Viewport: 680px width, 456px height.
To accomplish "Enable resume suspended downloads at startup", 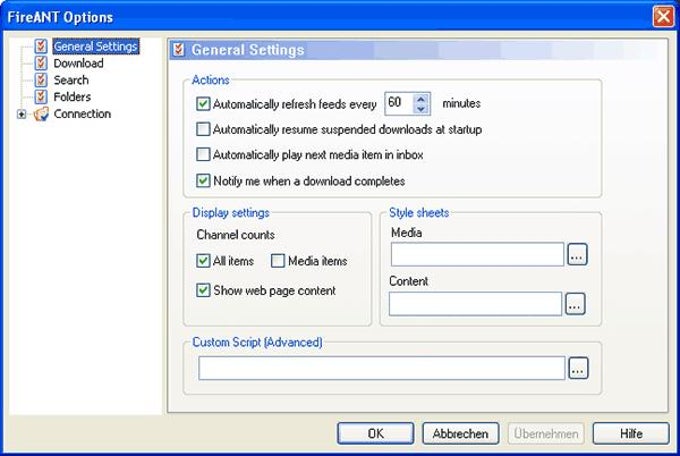I will coord(203,129).
